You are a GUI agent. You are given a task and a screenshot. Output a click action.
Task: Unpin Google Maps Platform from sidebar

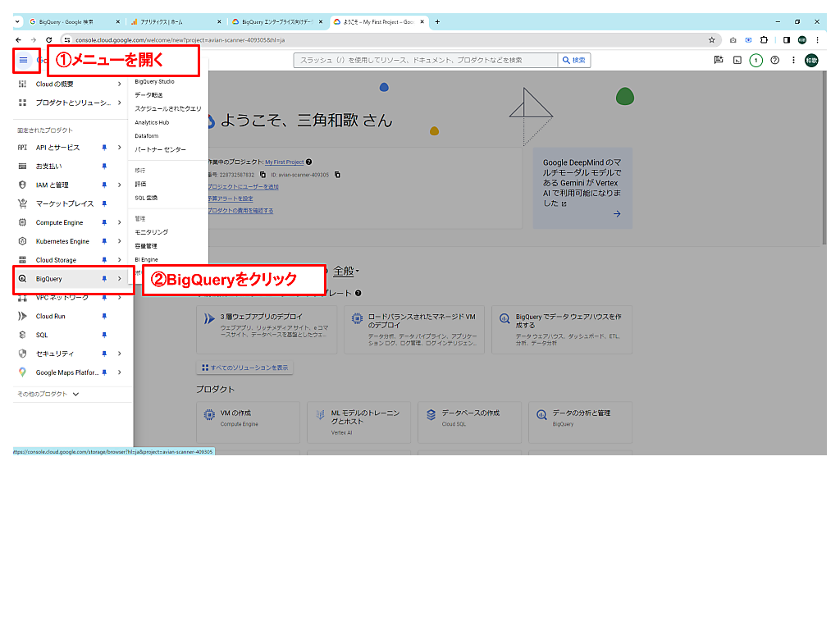pyautogui.click(x=104, y=372)
